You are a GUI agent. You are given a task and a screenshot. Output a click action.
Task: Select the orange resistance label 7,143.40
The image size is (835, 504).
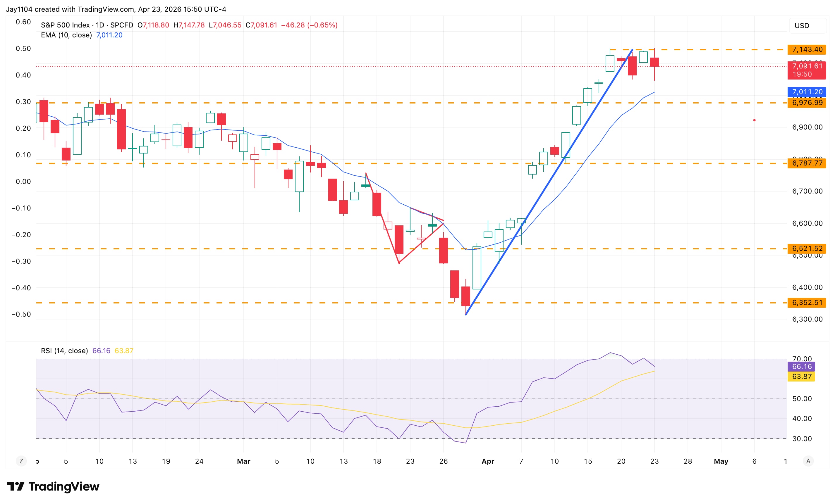pyautogui.click(x=807, y=49)
